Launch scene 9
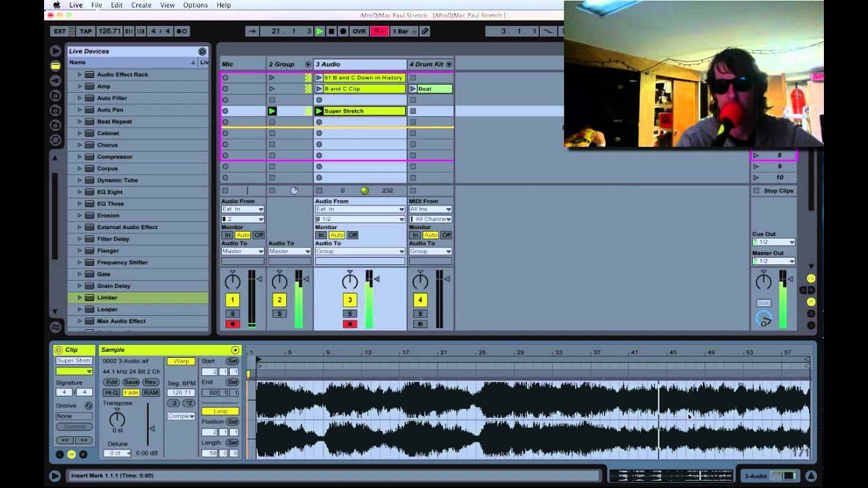 [x=756, y=166]
